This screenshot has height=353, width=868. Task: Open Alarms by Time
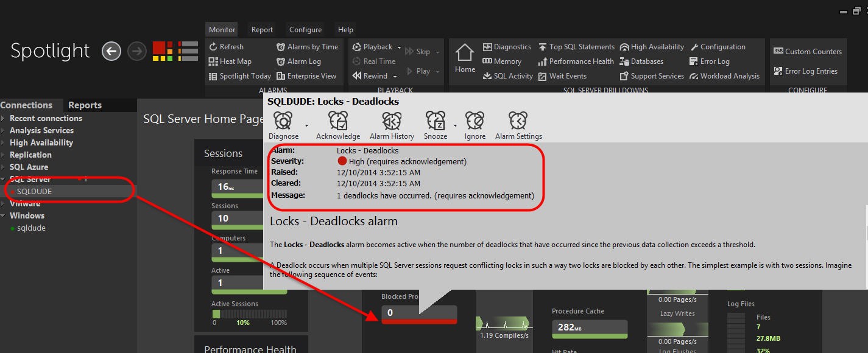pyautogui.click(x=308, y=47)
